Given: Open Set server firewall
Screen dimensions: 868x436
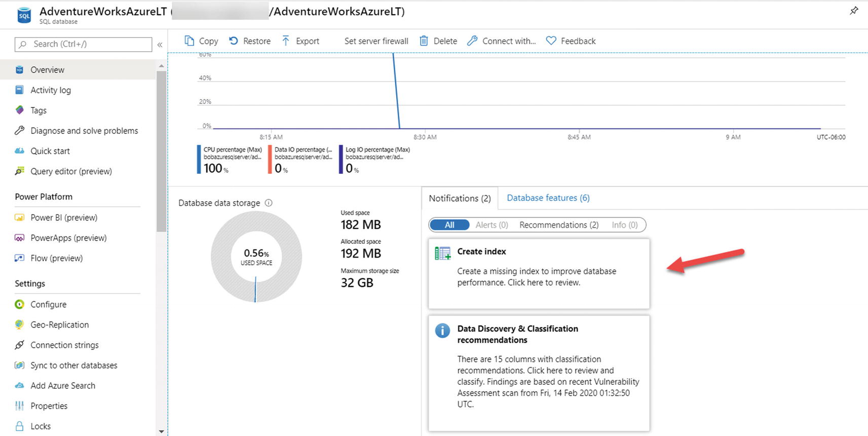Looking at the screenshot, I should [x=376, y=41].
